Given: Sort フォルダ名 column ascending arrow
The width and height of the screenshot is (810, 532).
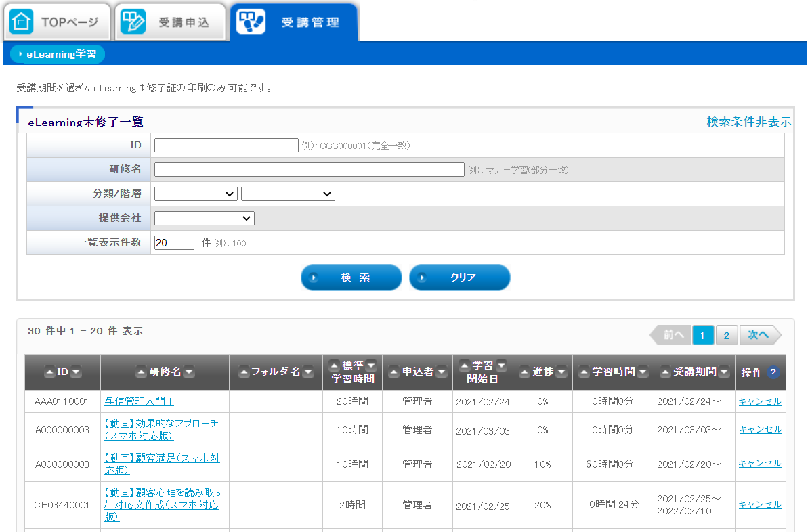Looking at the screenshot, I should tap(244, 372).
